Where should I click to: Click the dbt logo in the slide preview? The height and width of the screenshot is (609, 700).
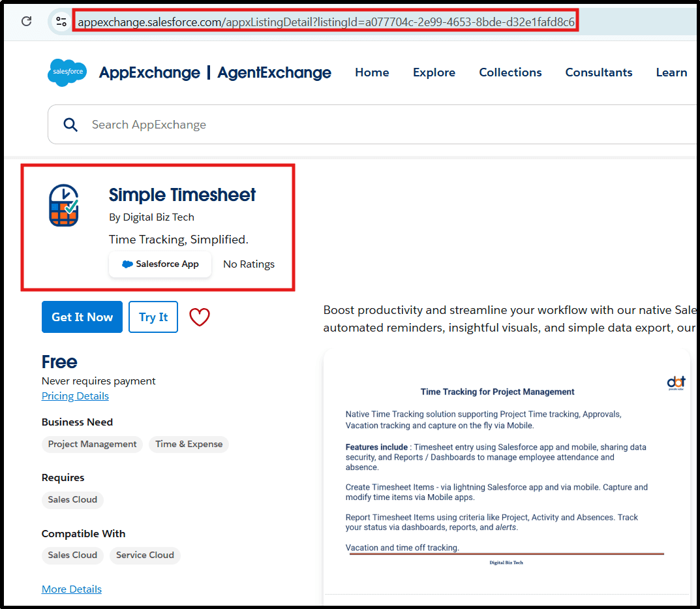(675, 383)
